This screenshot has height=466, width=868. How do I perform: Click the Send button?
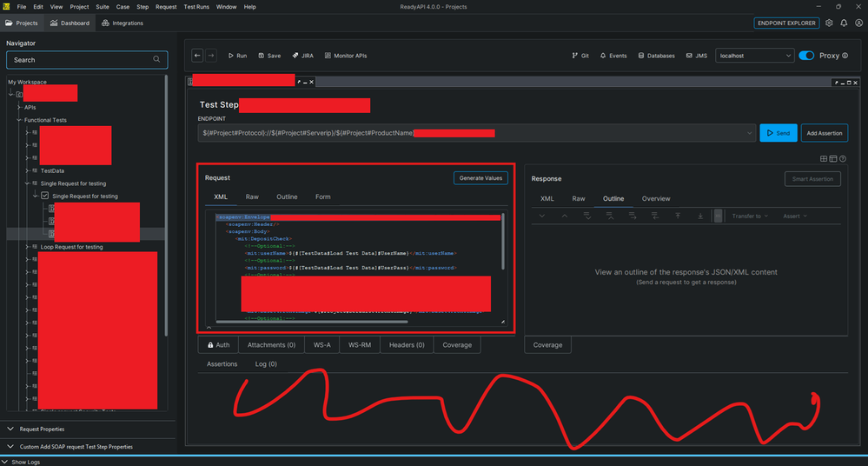[x=779, y=133]
